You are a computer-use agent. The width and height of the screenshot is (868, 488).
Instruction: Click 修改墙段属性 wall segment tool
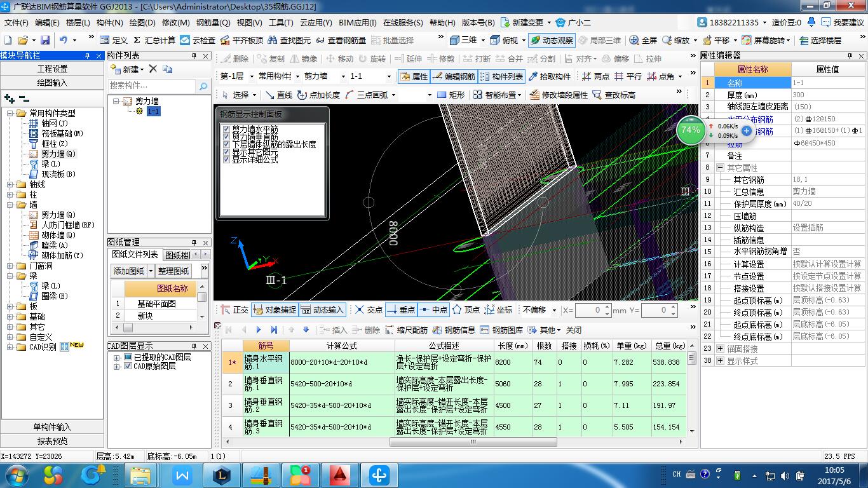(x=558, y=95)
